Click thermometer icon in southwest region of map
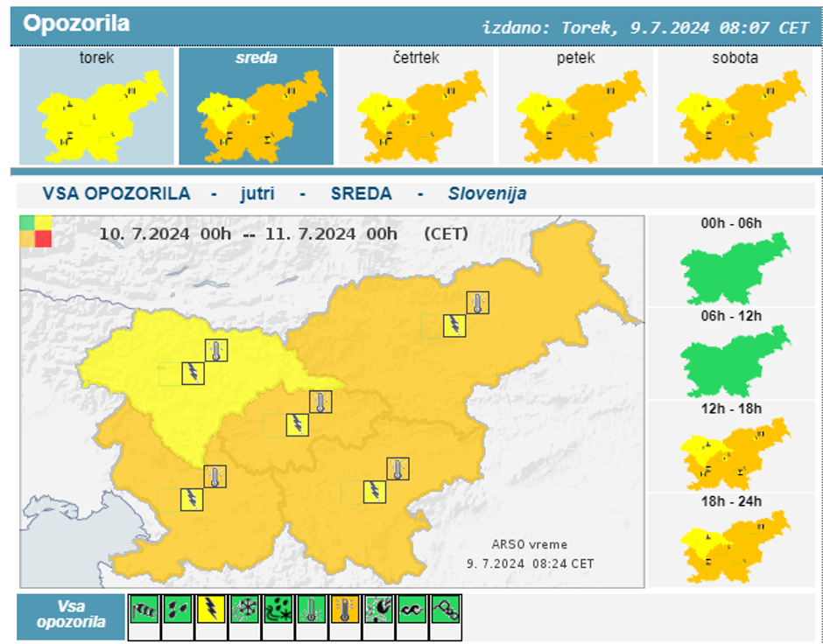 tap(215, 477)
